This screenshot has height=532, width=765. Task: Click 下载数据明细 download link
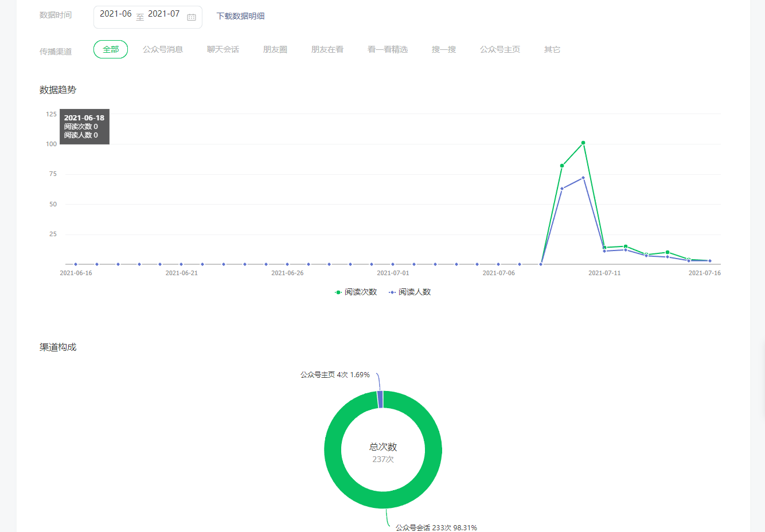(240, 16)
